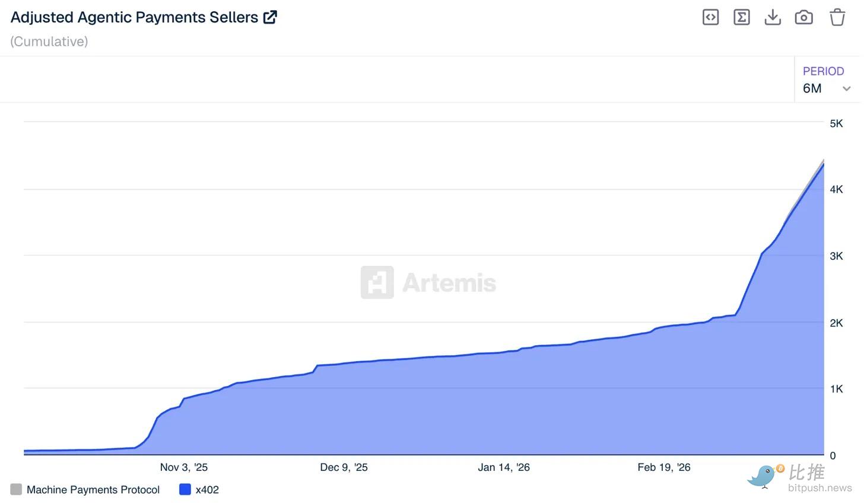Click the sigma summation icon

pyautogui.click(x=741, y=17)
